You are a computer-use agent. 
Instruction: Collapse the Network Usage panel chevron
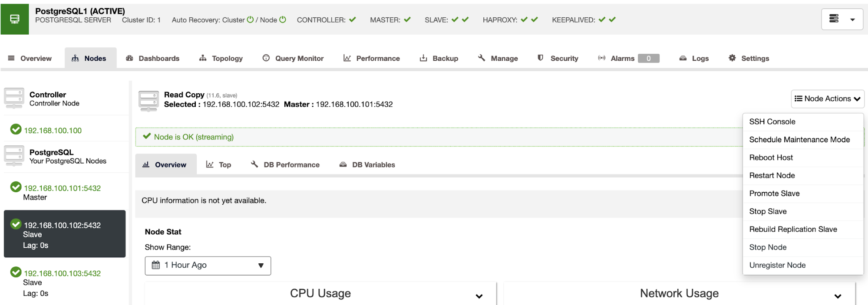[838, 296]
